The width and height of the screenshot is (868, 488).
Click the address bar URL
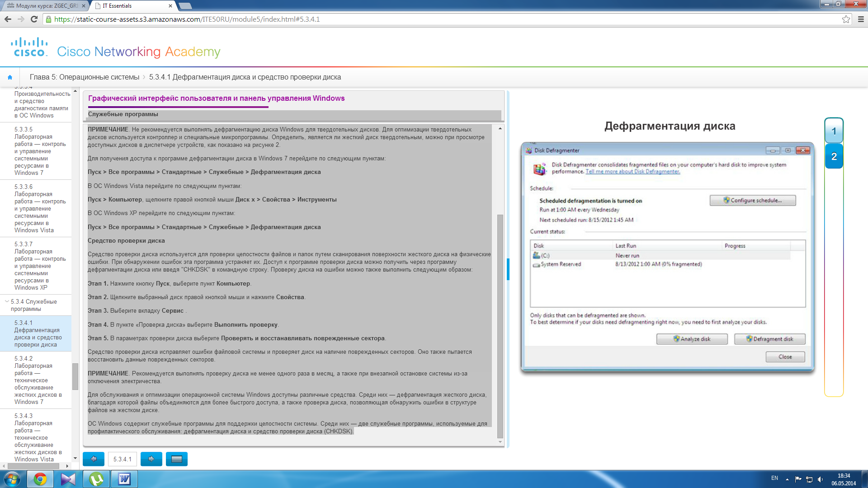pos(187,19)
